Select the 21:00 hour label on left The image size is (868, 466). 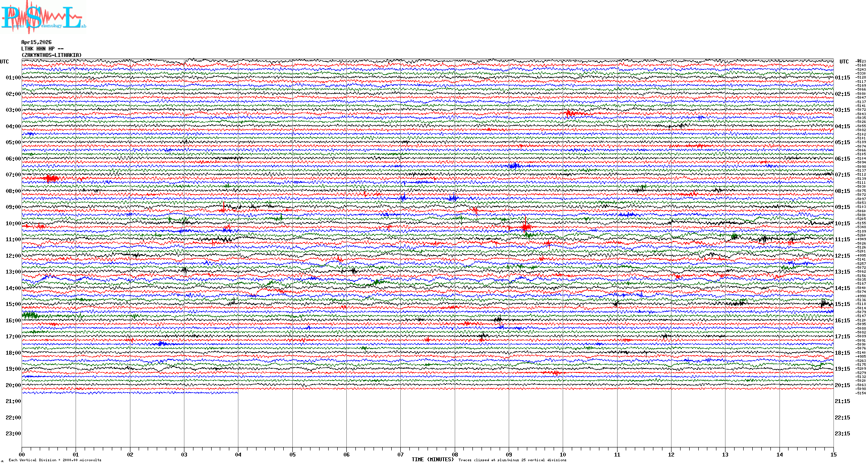point(13,401)
